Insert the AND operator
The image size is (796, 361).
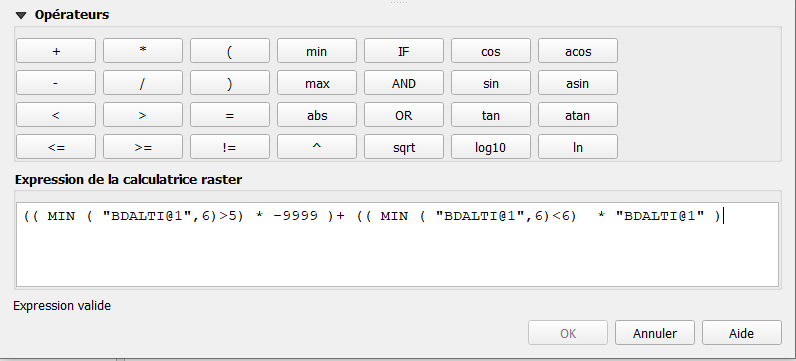pos(404,83)
